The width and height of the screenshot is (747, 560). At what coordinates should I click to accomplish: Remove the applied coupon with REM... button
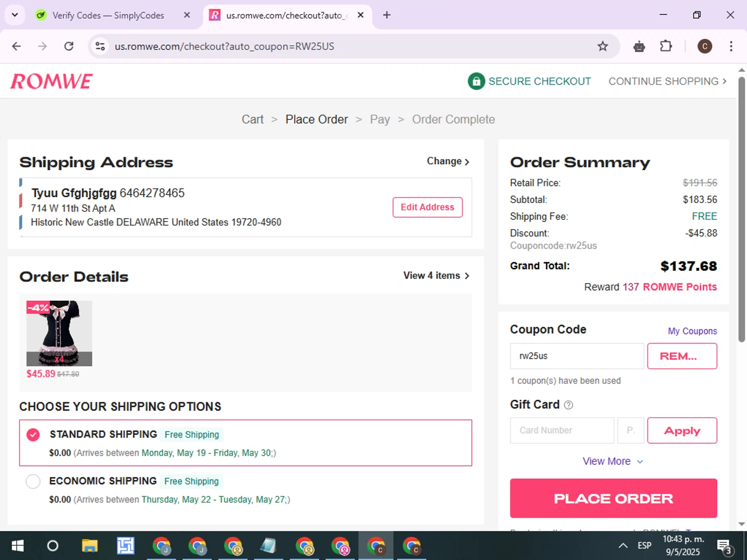click(682, 356)
